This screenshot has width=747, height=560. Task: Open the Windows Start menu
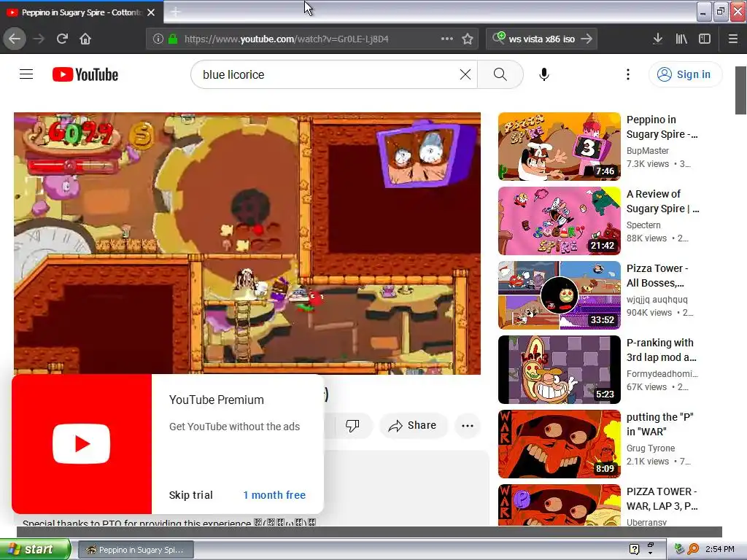34,550
